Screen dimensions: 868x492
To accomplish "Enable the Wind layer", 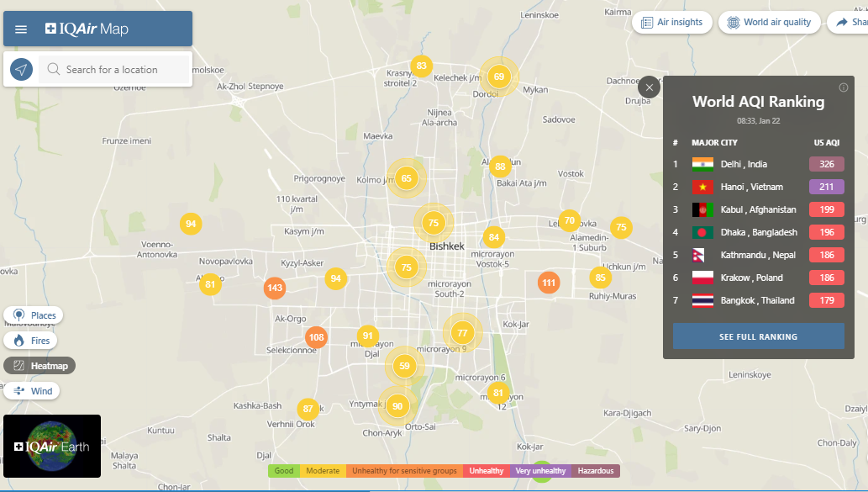I will [x=32, y=391].
